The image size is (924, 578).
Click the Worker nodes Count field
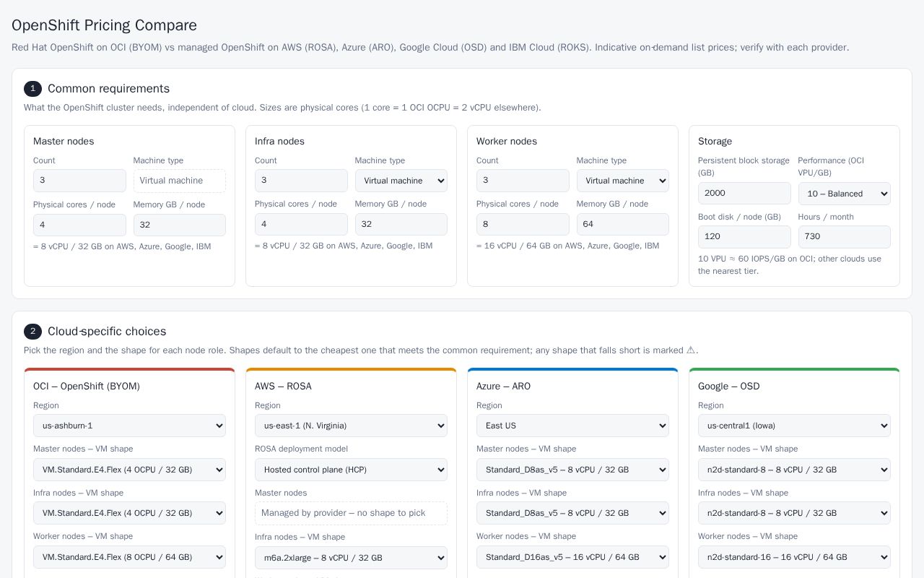[x=523, y=181]
